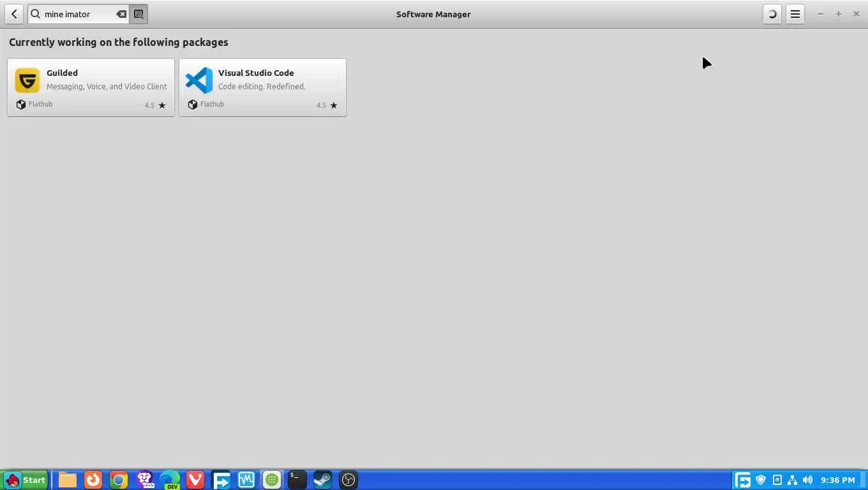Screen dimensions: 868x490
Task: Launch Brave browser from taskbar
Action: pos(145,480)
